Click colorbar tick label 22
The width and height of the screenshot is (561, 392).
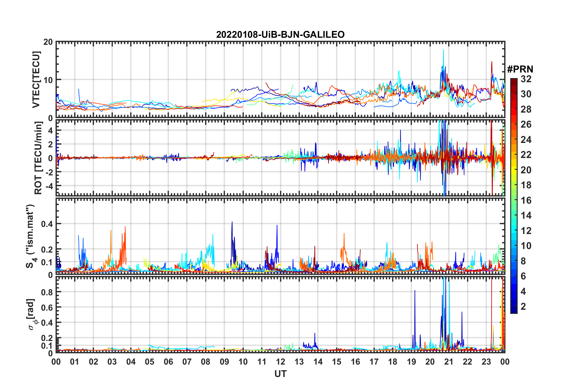point(526,155)
